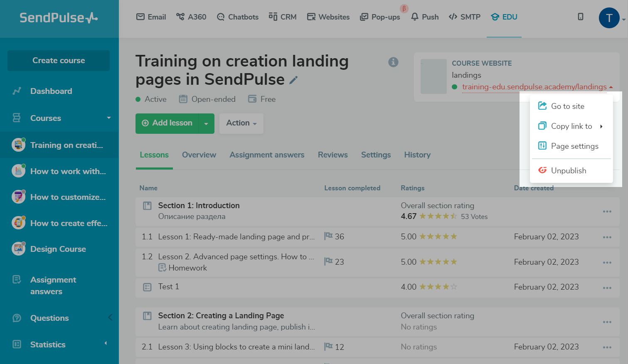
Task: Collapse the sidebar with the chevron
Action: (x=110, y=317)
